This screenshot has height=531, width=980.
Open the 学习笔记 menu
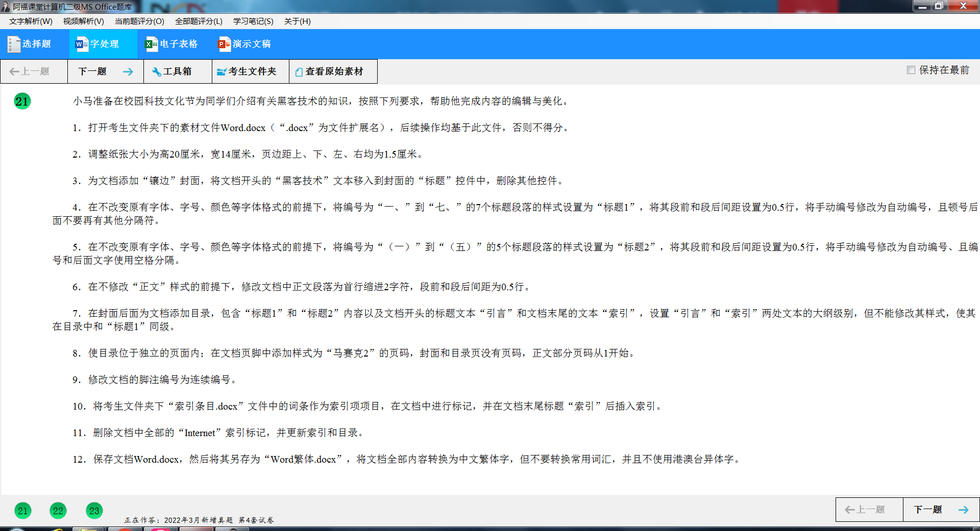[253, 21]
